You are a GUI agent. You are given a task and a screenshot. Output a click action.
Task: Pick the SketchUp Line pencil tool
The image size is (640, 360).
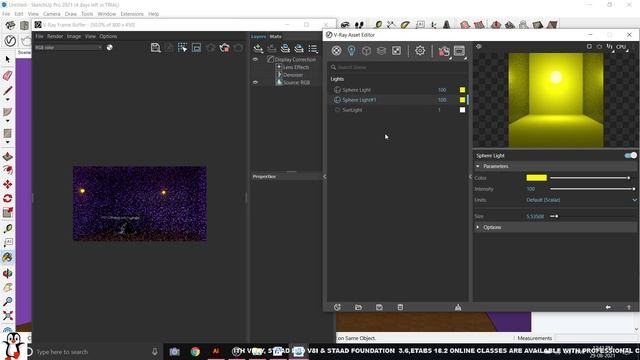(x=7, y=91)
